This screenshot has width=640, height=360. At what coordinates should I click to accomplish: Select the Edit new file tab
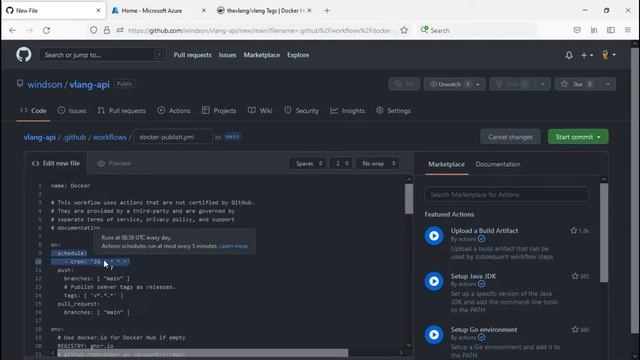tap(56, 163)
